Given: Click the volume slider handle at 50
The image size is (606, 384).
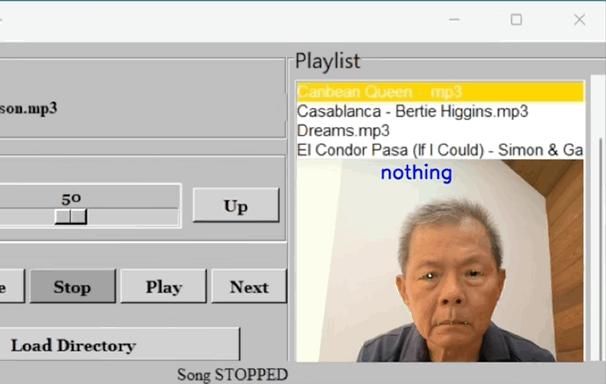Looking at the screenshot, I should tap(71, 217).
